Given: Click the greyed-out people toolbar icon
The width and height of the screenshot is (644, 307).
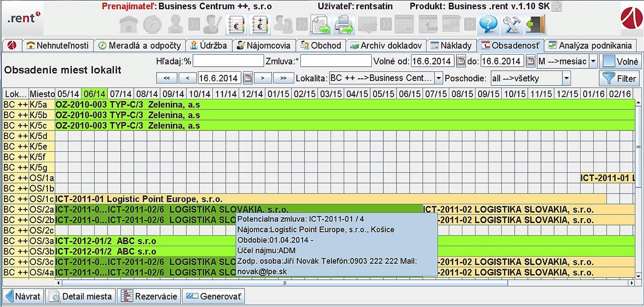Looking at the screenshot, I should tap(283, 24).
